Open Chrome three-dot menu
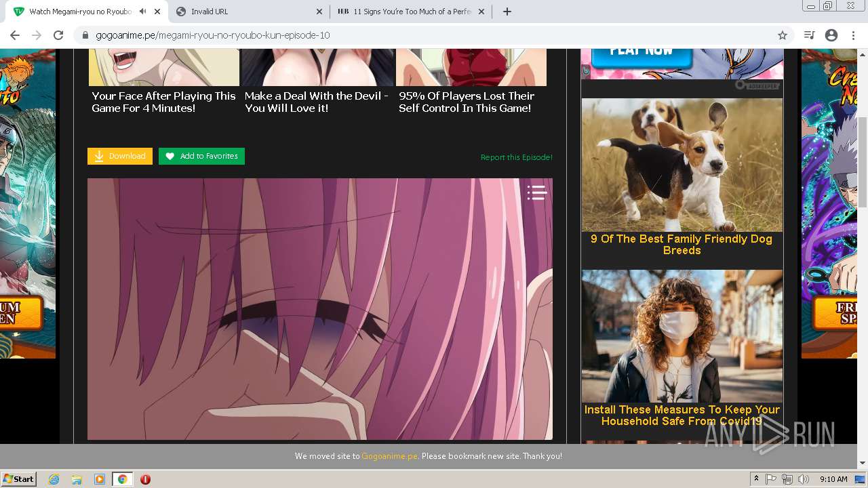868x488 pixels. [853, 35]
